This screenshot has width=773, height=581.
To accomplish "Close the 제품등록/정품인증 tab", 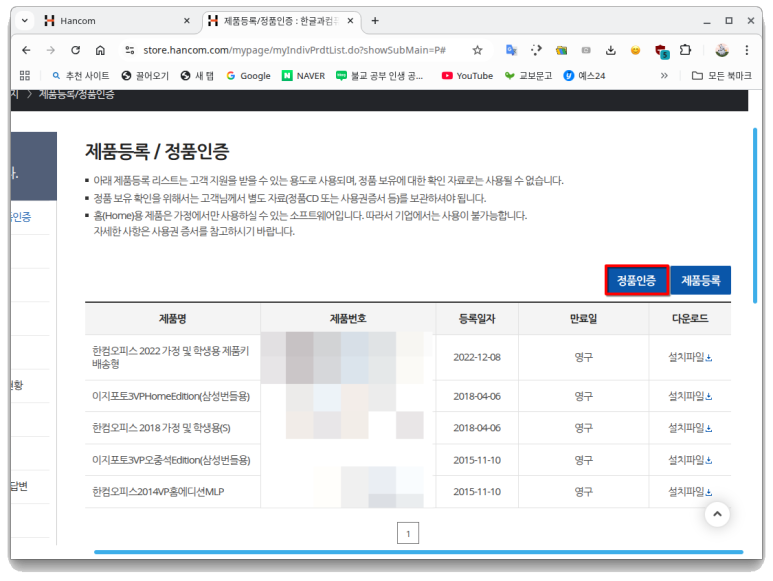I will pyautogui.click(x=350, y=21).
